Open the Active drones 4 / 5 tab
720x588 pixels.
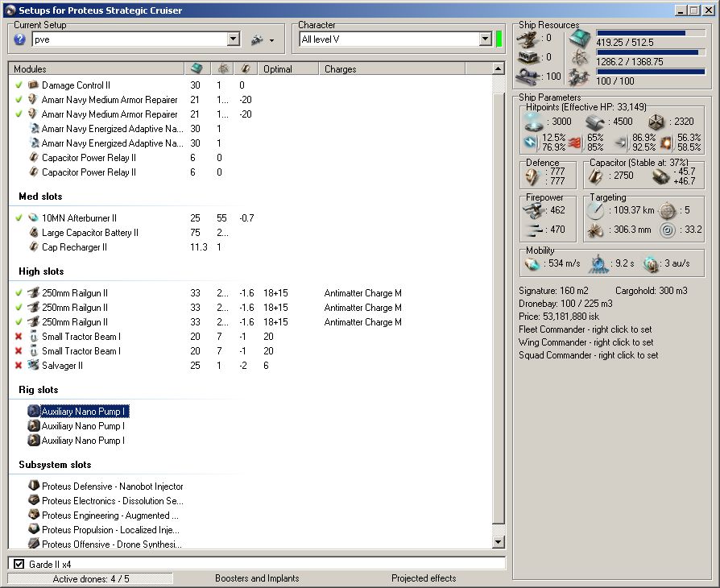90,578
